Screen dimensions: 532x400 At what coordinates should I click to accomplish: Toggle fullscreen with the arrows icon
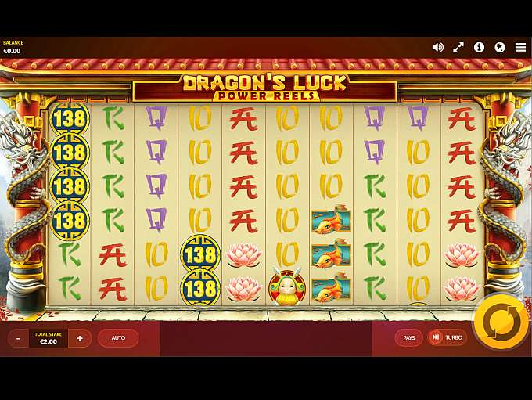click(x=458, y=48)
